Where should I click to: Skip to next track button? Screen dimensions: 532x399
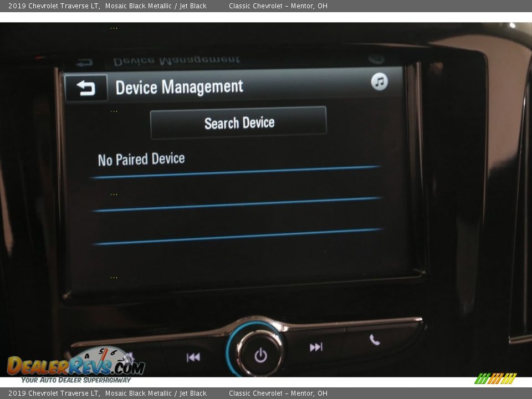click(x=316, y=347)
